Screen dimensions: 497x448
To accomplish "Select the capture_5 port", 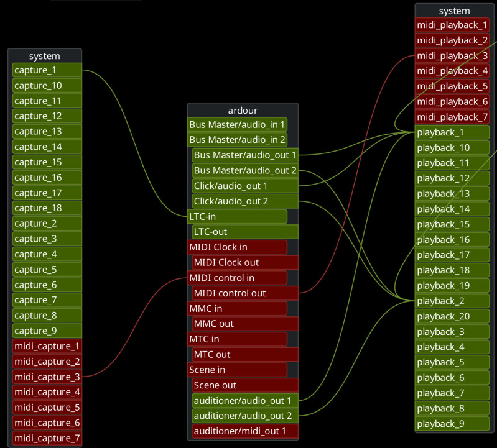I will pyautogui.click(x=47, y=270).
